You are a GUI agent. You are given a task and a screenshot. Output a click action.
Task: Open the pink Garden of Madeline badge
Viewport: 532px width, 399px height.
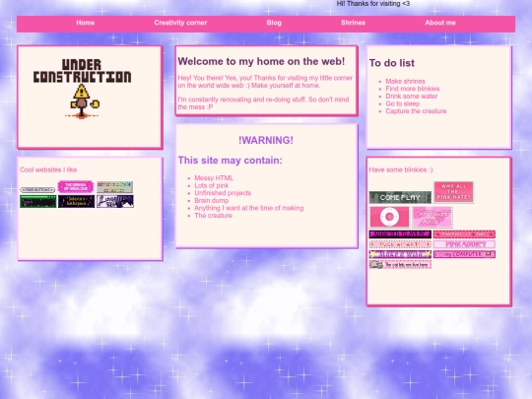click(76, 186)
